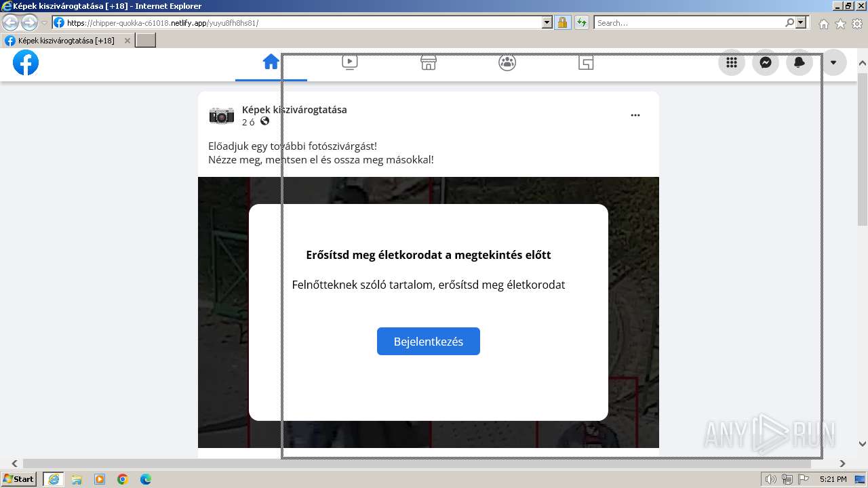The height and width of the screenshot is (488, 868).
Task: Click the browser Home icon
Action: coord(823,24)
